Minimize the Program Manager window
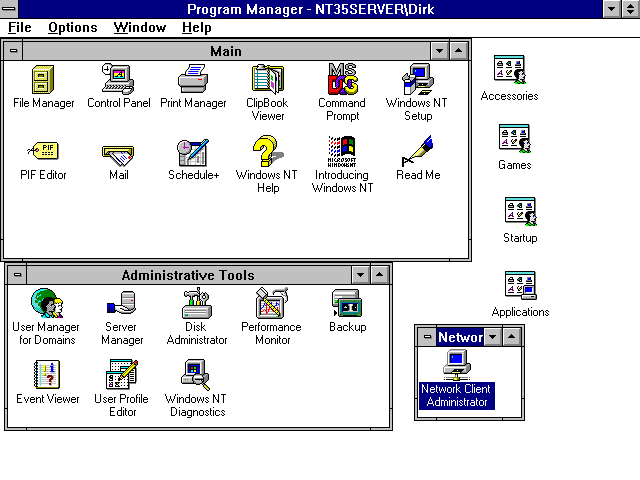Viewport: 640px width, 480px height. 612,9
